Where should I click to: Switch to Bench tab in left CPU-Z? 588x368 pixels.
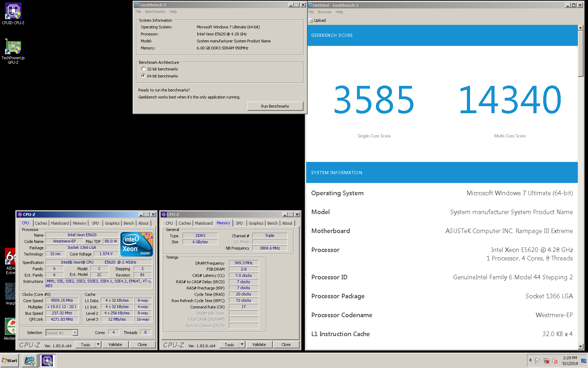coord(129,223)
